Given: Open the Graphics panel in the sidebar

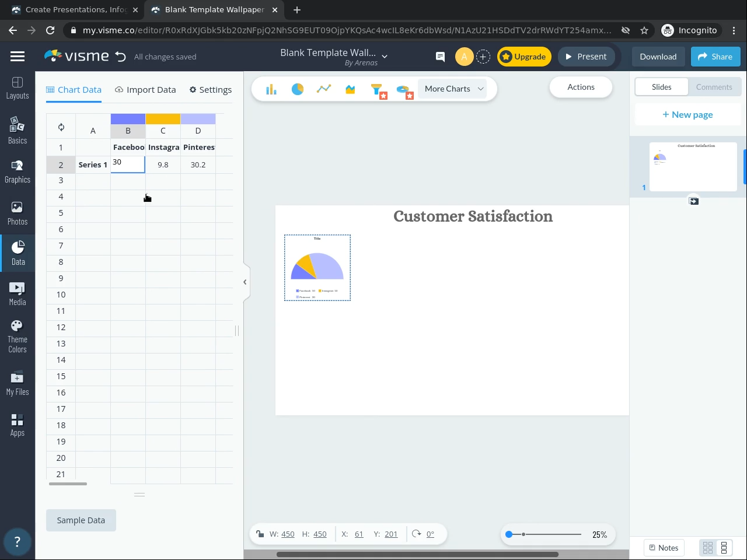Looking at the screenshot, I should [x=18, y=172].
